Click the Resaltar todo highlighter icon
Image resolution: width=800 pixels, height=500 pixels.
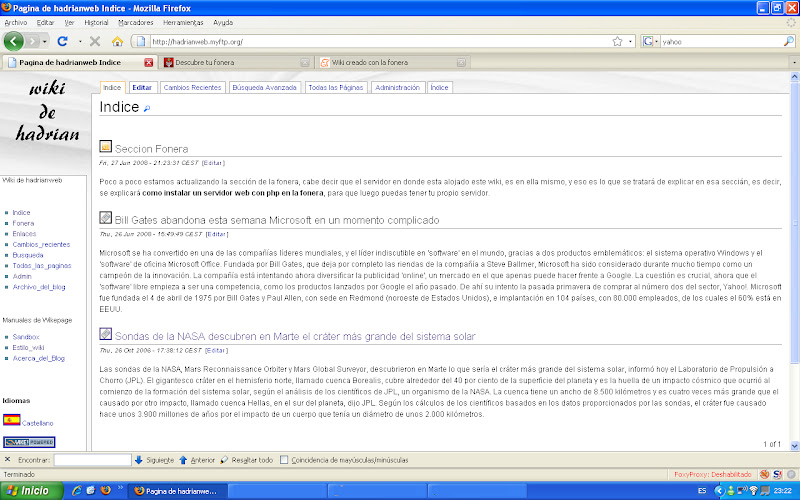point(224,460)
